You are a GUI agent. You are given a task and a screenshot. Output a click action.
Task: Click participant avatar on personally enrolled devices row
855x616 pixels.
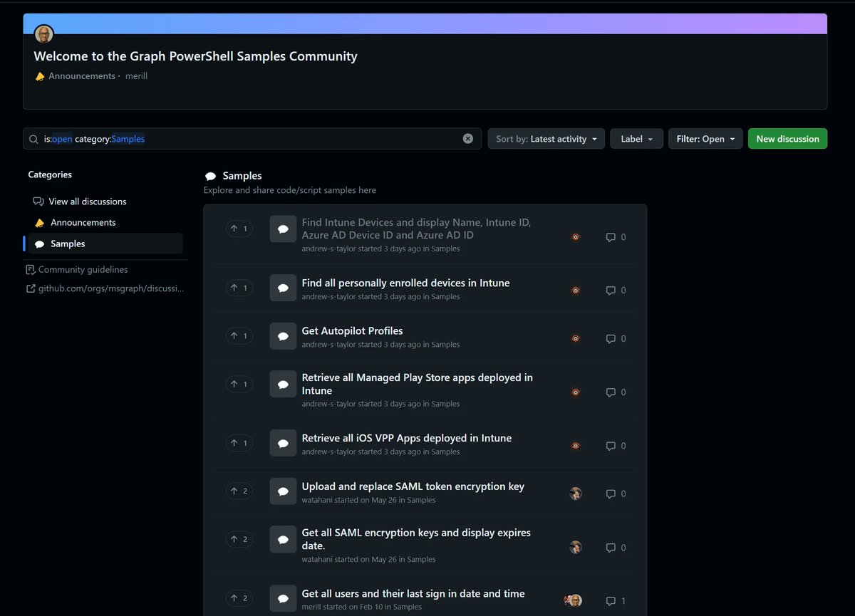pyautogui.click(x=576, y=291)
